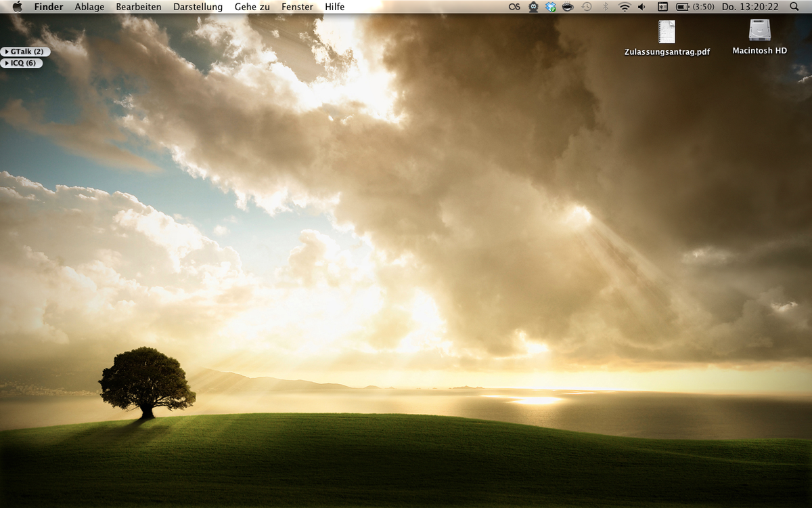Open Spotlight search magnifier
The height and width of the screenshot is (508, 812).
click(x=794, y=7)
